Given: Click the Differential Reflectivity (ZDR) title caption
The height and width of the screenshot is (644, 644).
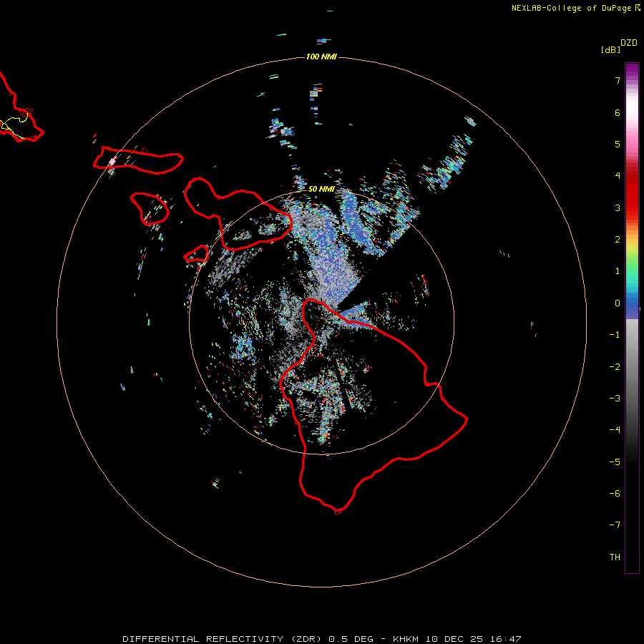Looking at the screenshot, I should [222, 639].
